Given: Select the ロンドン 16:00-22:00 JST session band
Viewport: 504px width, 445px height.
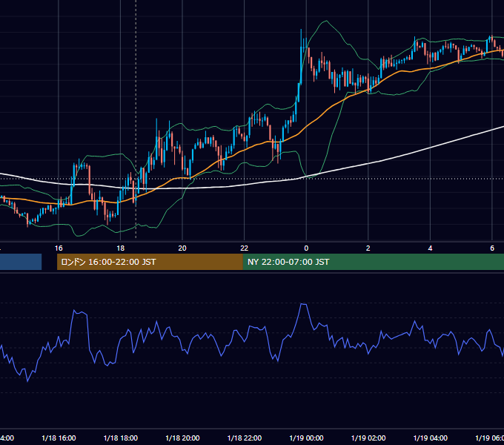Looking at the screenshot, I should [x=150, y=262].
